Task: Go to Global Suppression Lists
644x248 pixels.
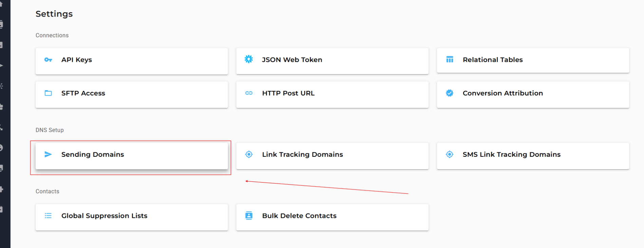Action: [132, 217]
